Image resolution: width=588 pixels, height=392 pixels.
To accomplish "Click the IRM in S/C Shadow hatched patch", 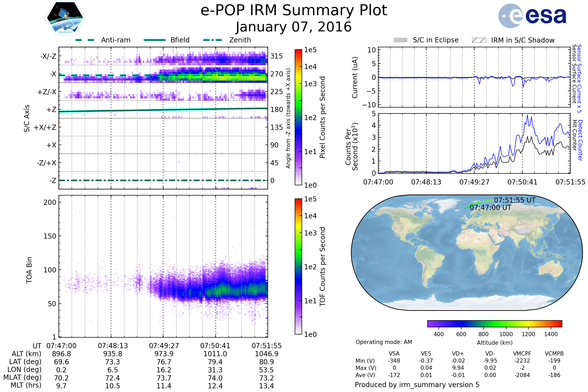I will pyautogui.click(x=479, y=40).
